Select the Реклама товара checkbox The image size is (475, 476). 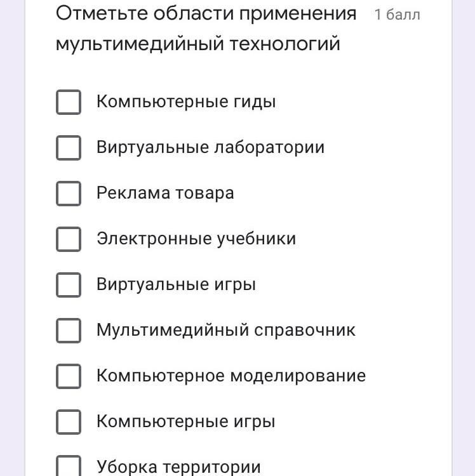(69, 194)
